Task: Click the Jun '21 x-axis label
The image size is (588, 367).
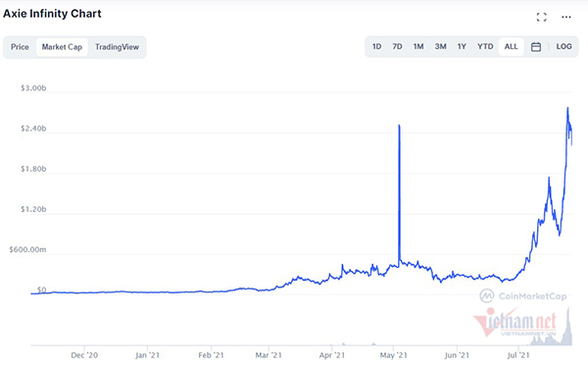Action: [x=457, y=355]
